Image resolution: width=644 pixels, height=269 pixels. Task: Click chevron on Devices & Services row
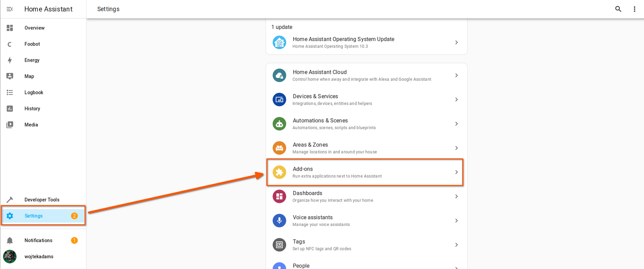[456, 100]
